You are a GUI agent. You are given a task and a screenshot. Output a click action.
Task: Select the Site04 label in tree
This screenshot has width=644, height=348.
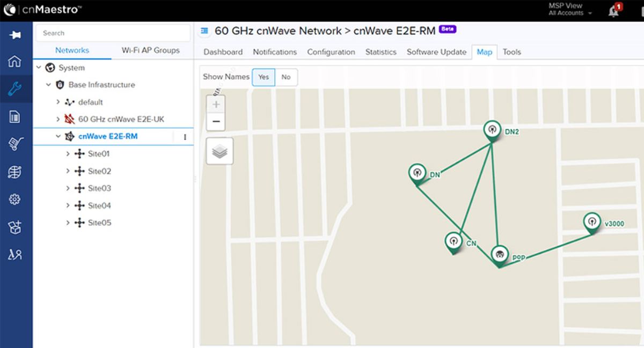(100, 205)
